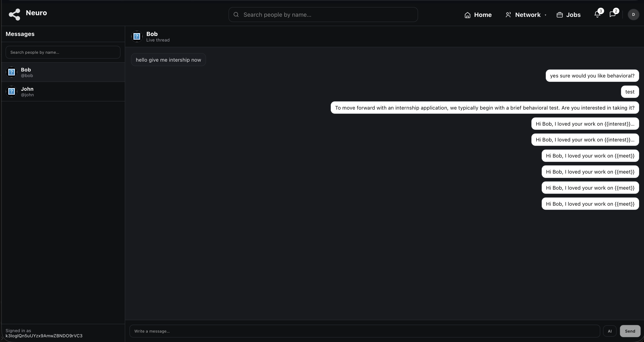644x342 pixels.
Task: Click the Messages sidebar search field
Action: (63, 52)
